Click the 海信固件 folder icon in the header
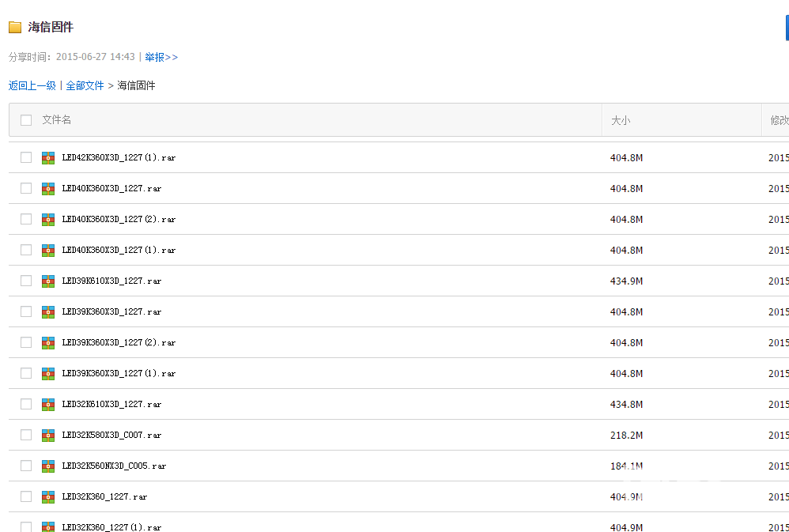The width and height of the screenshot is (789, 532). tap(15, 27)
